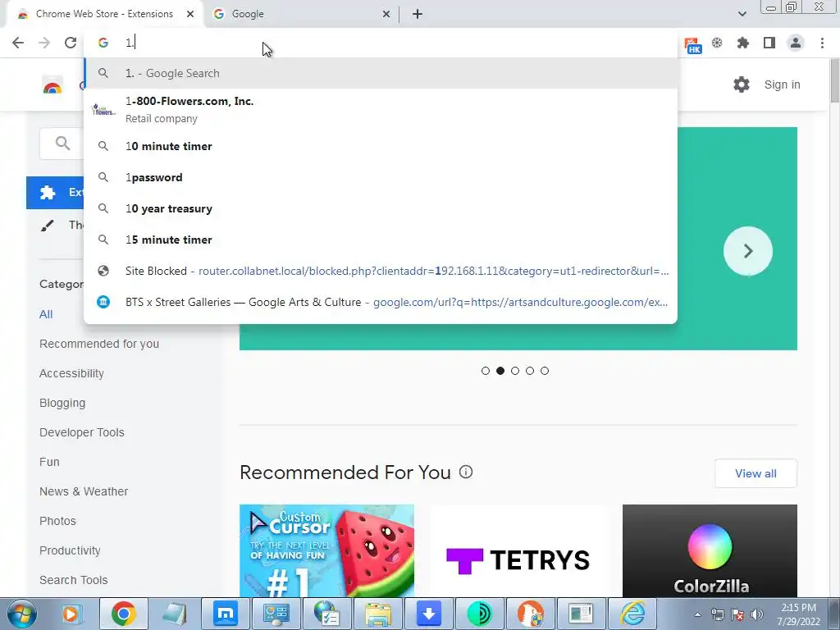The image size is (840, 630).
Task: Expand the tab search dropdown arrow
Action: tap(742, 14)
